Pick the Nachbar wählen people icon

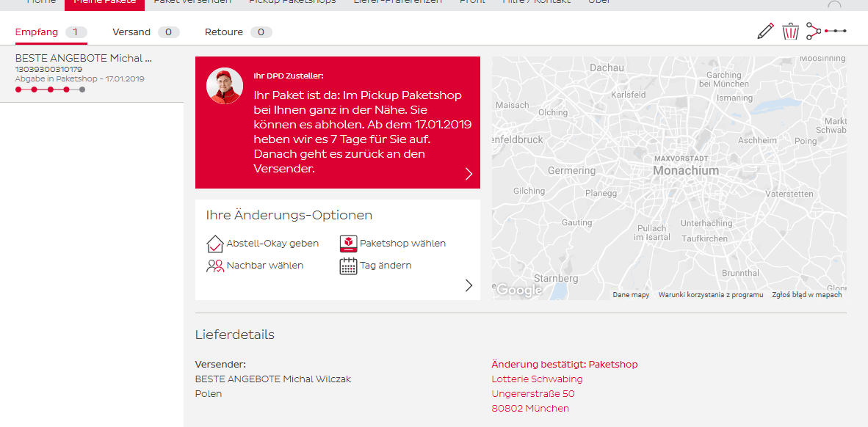click(214, 266)
